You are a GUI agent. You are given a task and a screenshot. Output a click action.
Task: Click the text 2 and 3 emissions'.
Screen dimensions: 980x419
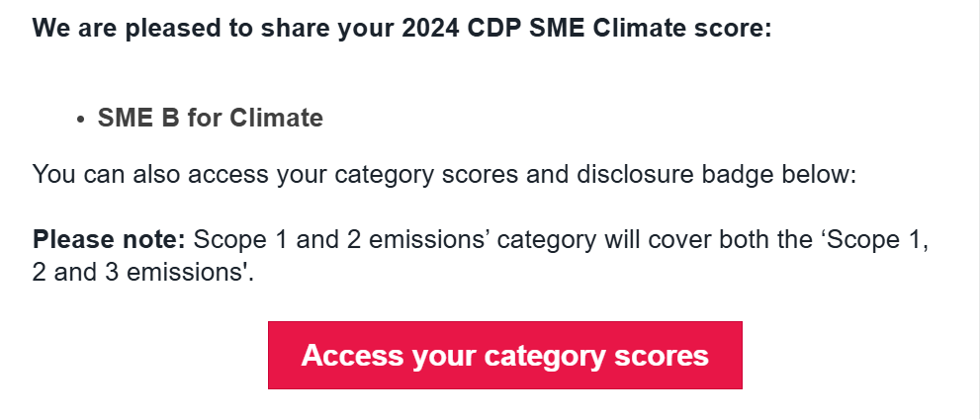143,272
